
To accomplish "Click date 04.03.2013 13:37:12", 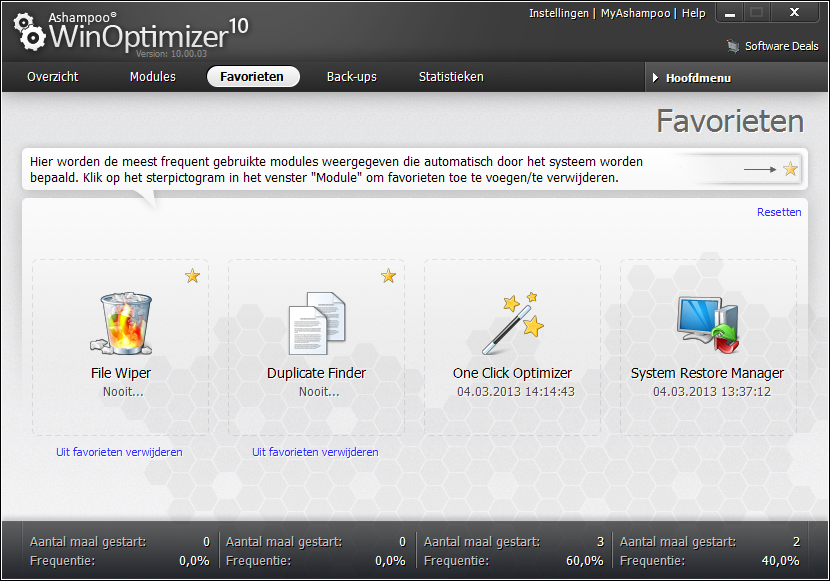I will pos(712,392).
